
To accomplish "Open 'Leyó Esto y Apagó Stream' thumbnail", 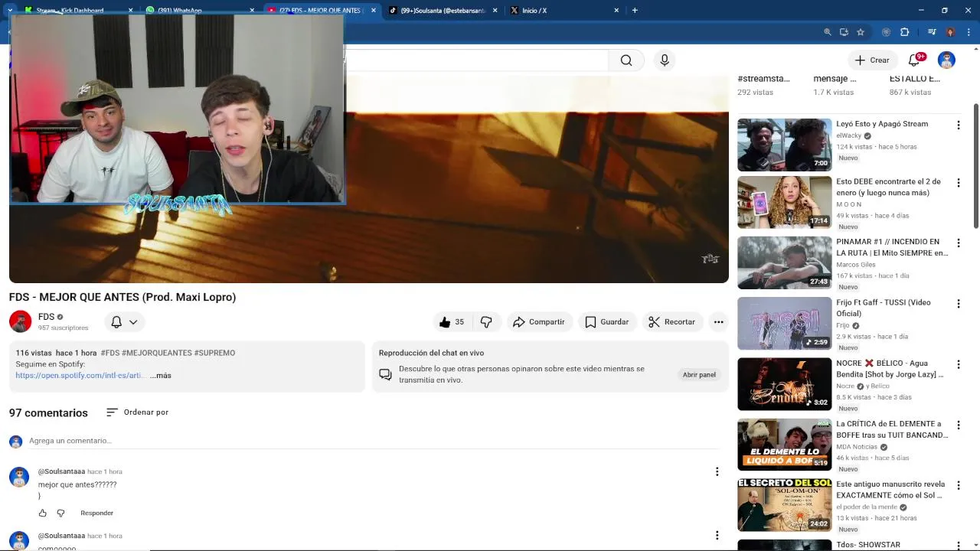I will coord(784,145).
